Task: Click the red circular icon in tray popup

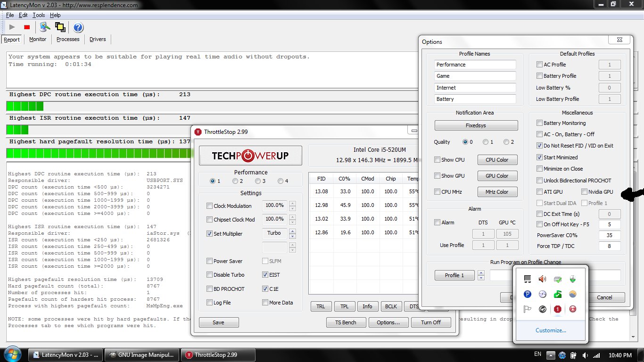Action: tap(573, 309)
